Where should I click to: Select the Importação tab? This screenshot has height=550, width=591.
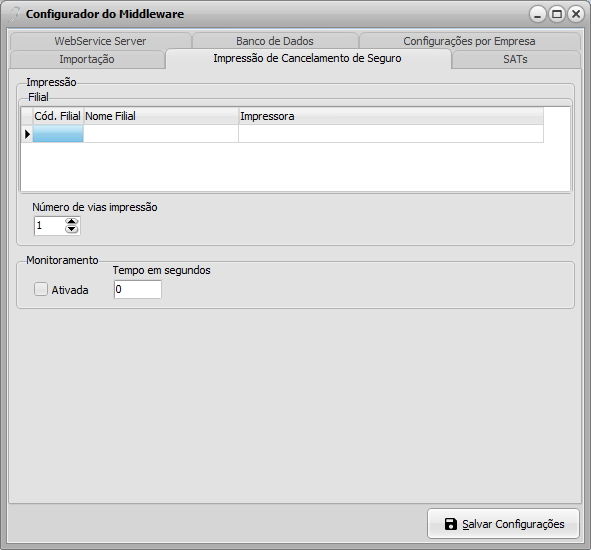[x=87, y=59]
